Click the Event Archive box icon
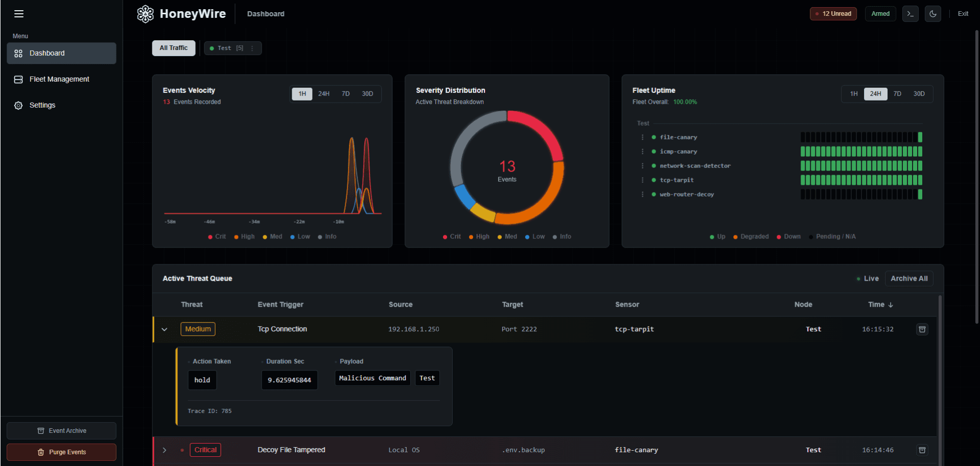The height and width of the screenshot is (466, 980). [x=41, y=431]
